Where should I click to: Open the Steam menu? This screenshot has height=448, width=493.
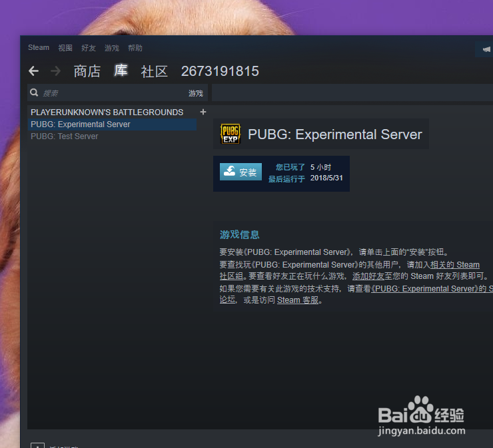(39, 47)
